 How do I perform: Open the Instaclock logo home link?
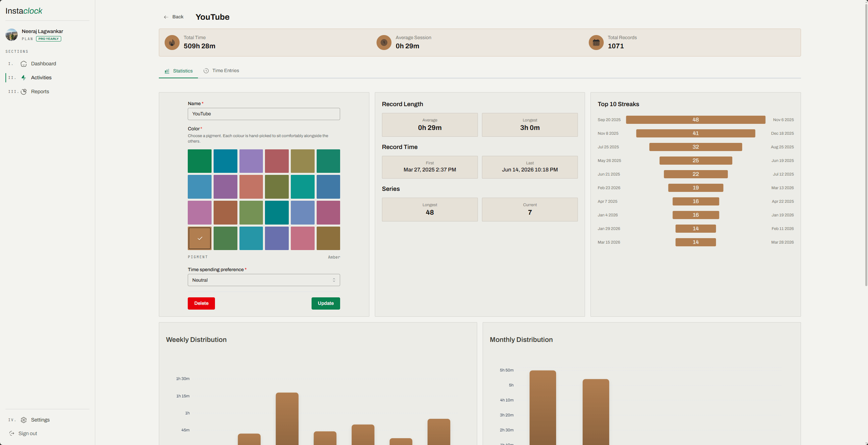[x=24, y=11]
